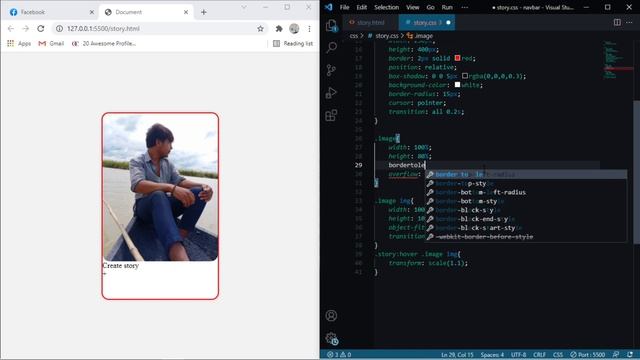
Task: Open Chrome three-dot menu
Action: pyautogui.click(x=309, y=29)
